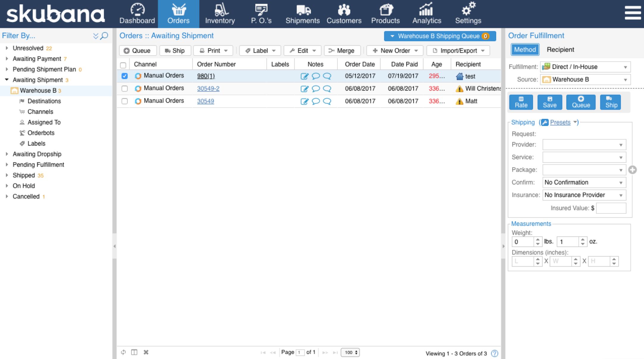Click the blue Save button
This screenshot has width=644, height=359.
(x=550, y=102)
